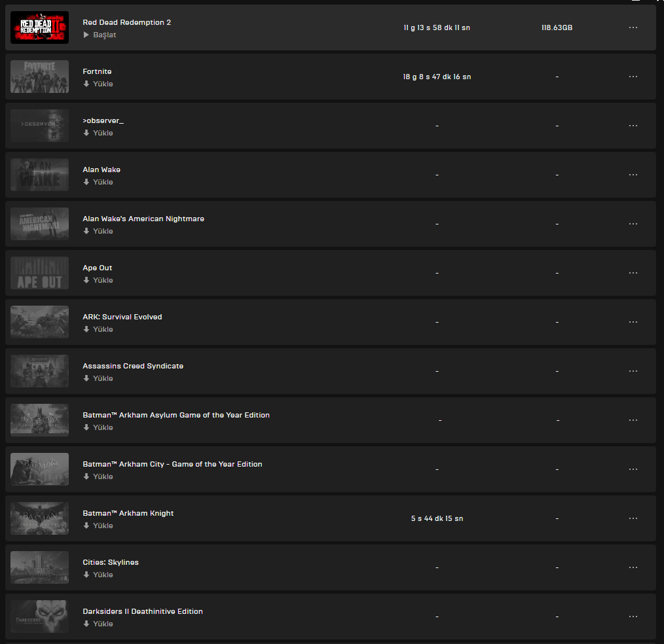The height and width of the screenshot is (644, 664).
Task: Select the Cities: Skylines title text
Action: pos(111,562)
